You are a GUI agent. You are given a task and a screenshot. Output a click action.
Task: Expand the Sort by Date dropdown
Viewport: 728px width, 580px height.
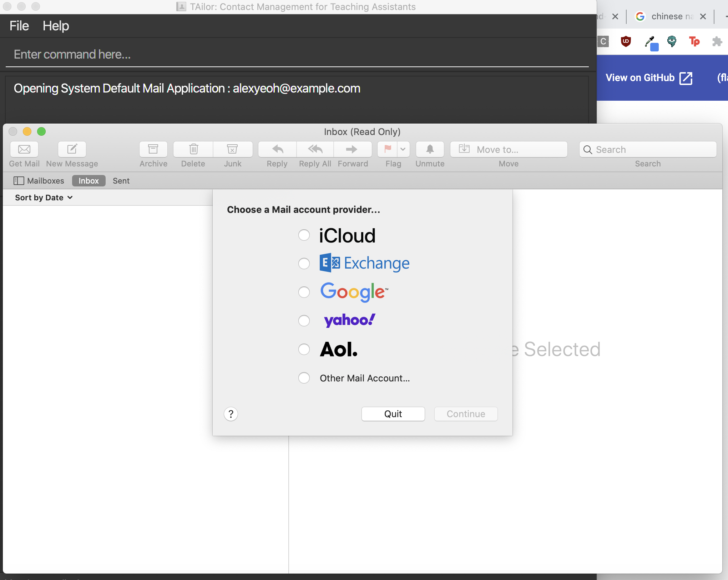[x=44, y=197]
